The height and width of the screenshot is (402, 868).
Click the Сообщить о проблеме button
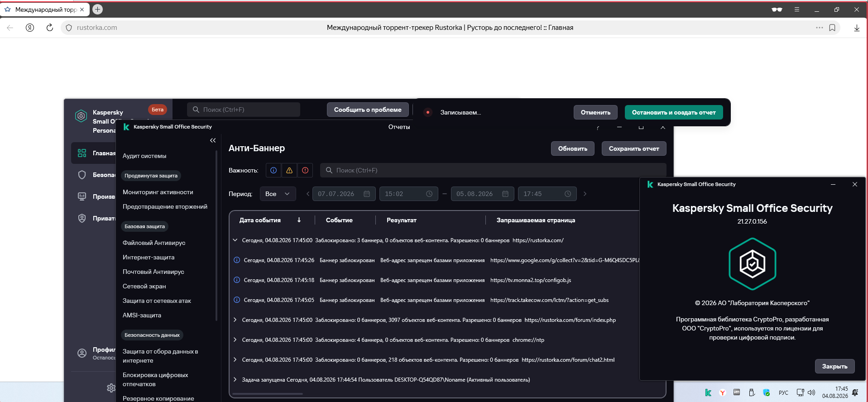pos(368,110)
